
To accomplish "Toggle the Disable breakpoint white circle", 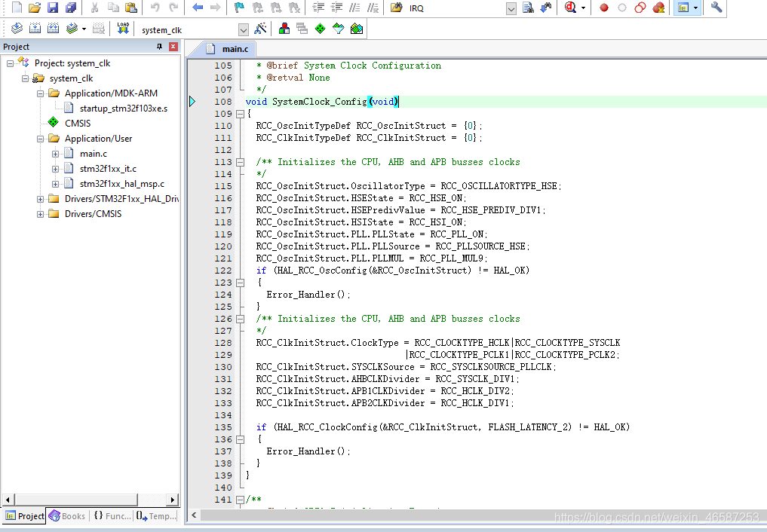I will (x=622, y=8).
